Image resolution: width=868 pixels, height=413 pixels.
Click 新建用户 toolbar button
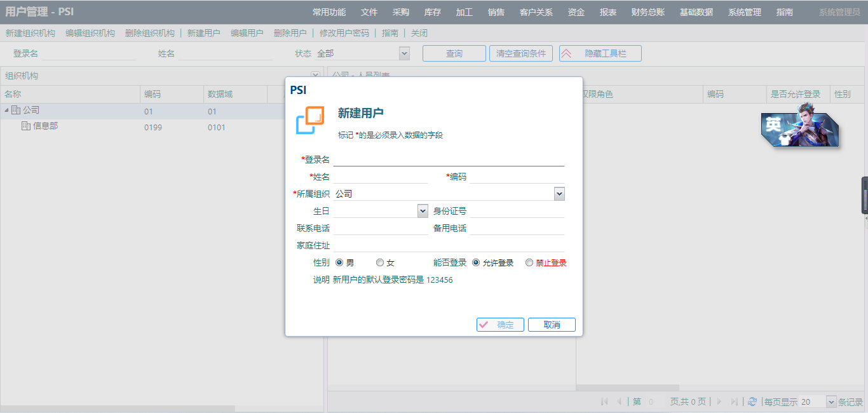(x=204, y=33)
